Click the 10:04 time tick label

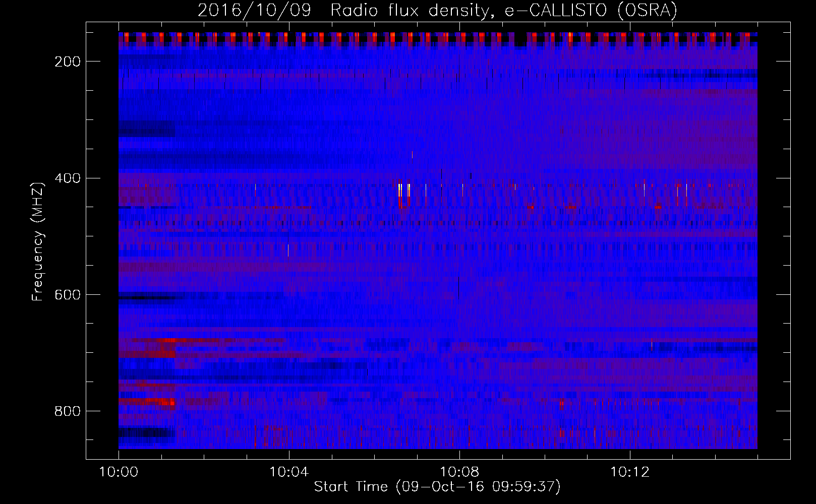(x=289, y=472)
